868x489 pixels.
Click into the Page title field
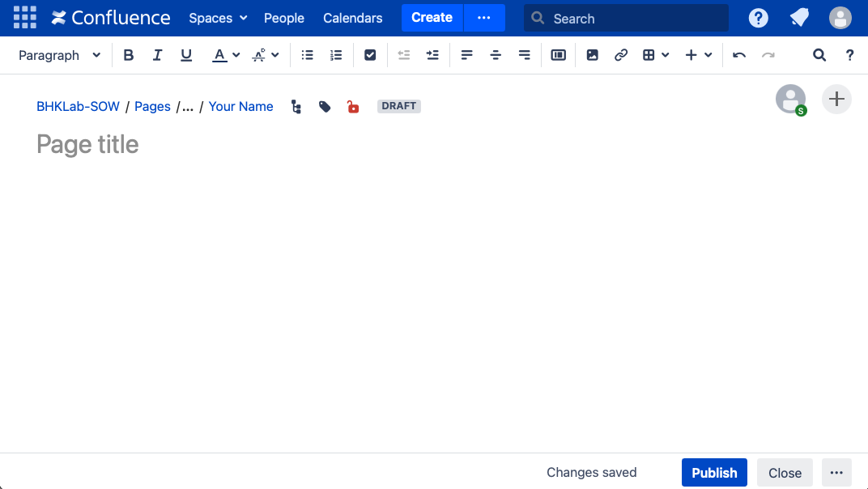(x=243, y=144)
